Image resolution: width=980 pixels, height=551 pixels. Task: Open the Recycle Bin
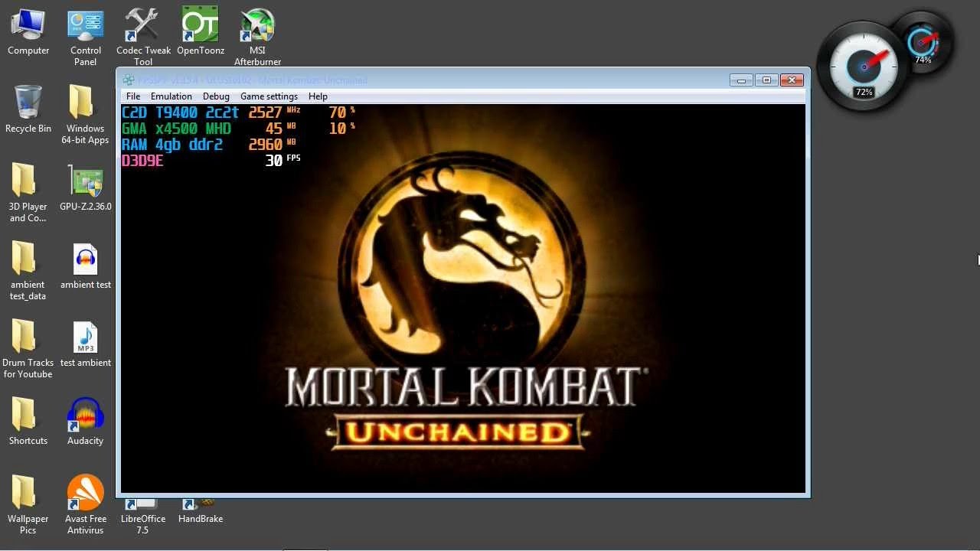point(28,109)
